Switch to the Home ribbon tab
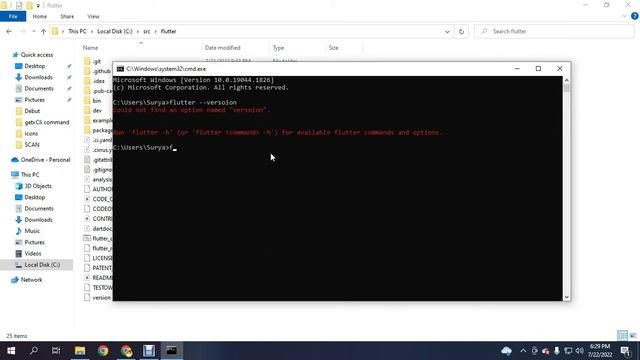Screen dimensions: 640x360 40,16
